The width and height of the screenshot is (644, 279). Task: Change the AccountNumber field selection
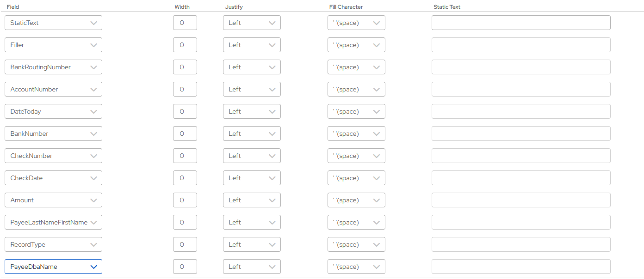[x=53, y=89]
